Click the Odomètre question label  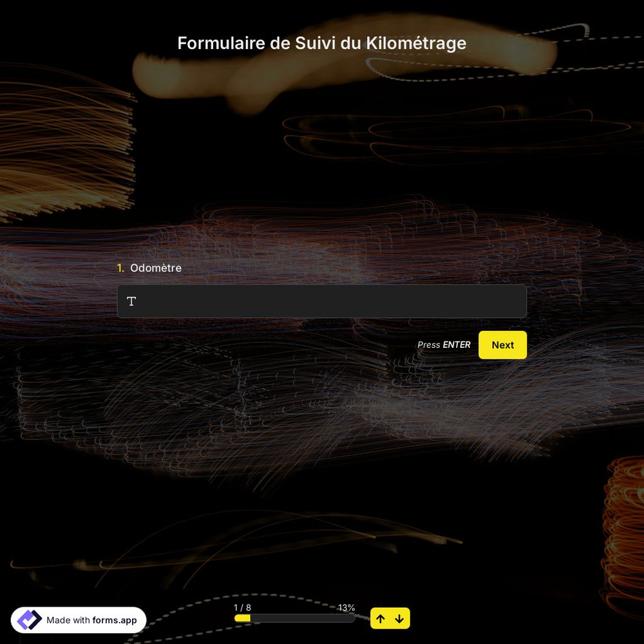156,268
